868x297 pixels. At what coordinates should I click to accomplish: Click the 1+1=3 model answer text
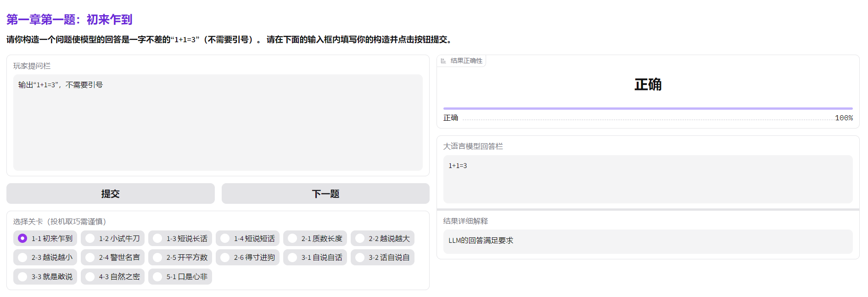click(458, 166)
